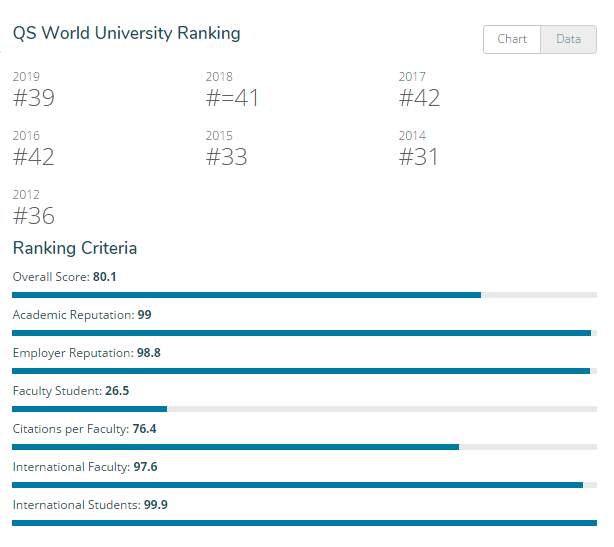Switch to the Chart view tab

click(x=512, y=39)
